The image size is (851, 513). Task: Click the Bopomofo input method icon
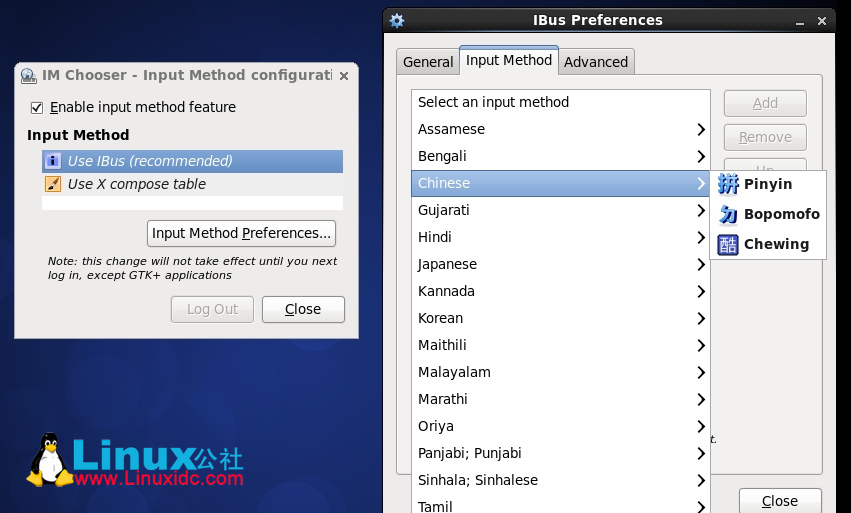(728, 214)
